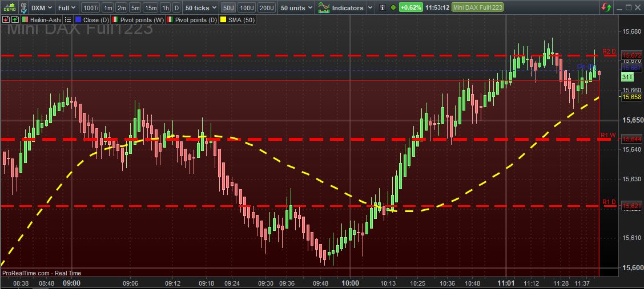
Task: Expand the Indicators dropdown arrow
Action: pos(370,7)
